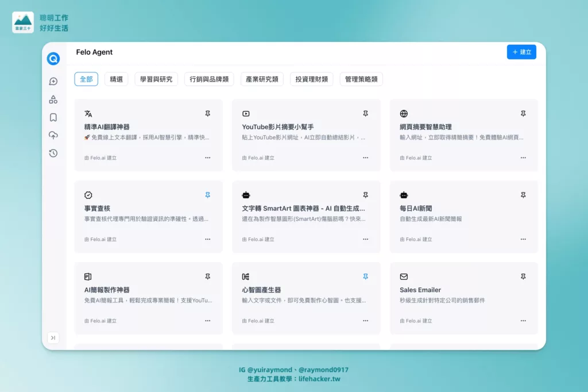Open search history via the clock icon
Image resolution: width=588 pixels, height=392 pixels.
coord(53,153)
